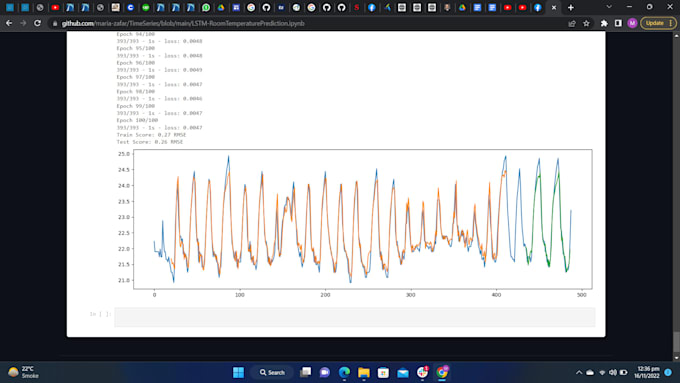Click the vertical scrollbar thumb

(x=676, y=342)
